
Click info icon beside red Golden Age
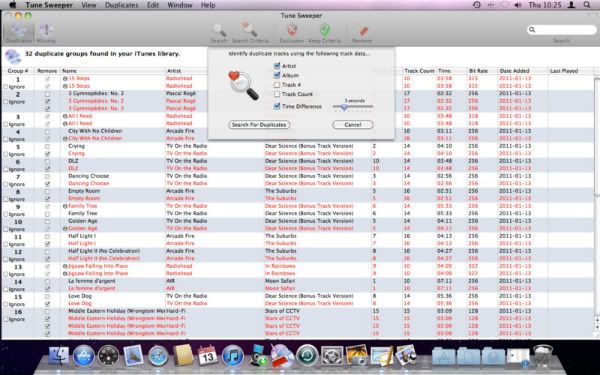tap(65, 228)
